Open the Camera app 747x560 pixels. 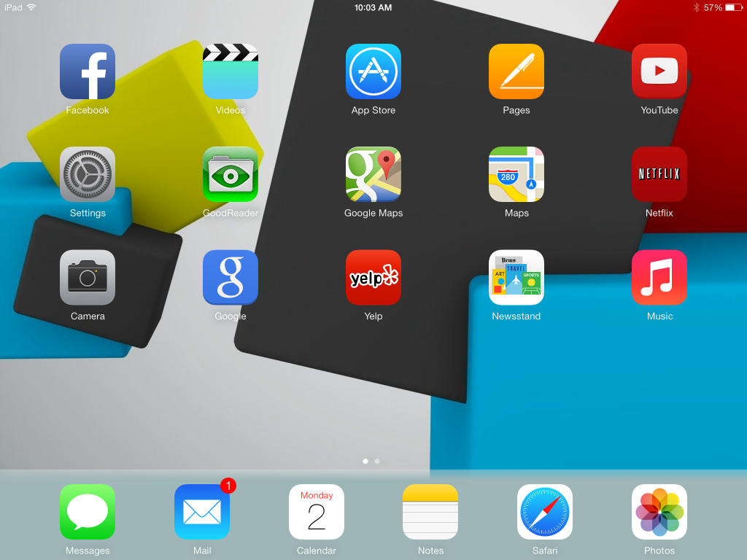88,277
